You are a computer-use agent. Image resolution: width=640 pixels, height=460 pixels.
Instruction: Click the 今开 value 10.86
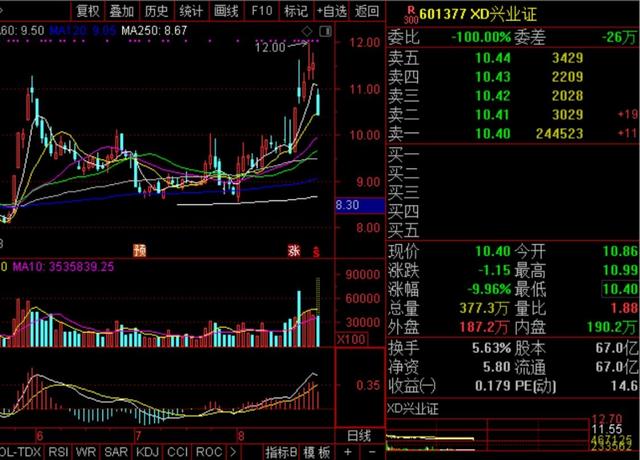[620, 251]
